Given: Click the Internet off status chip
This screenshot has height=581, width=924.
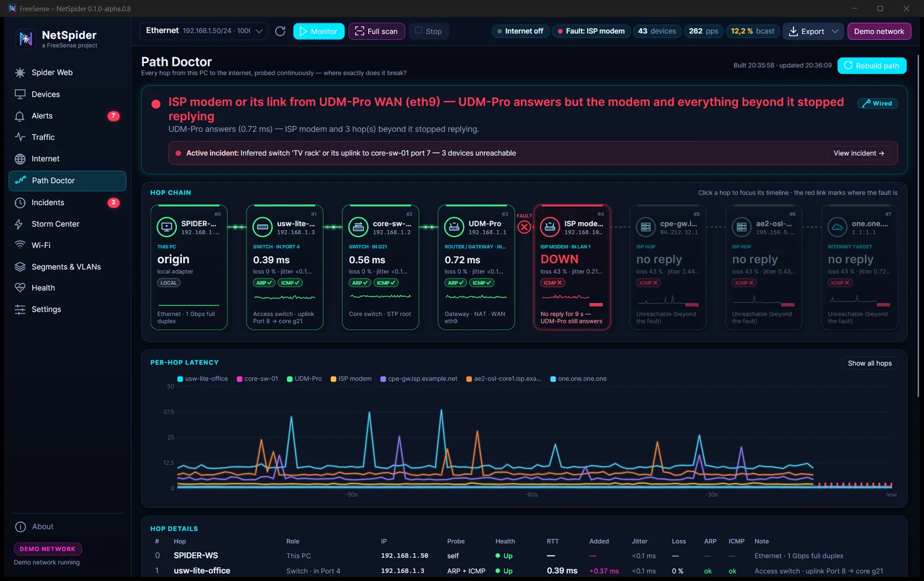Looking at the screenshot, I should [x=520, y=31].
